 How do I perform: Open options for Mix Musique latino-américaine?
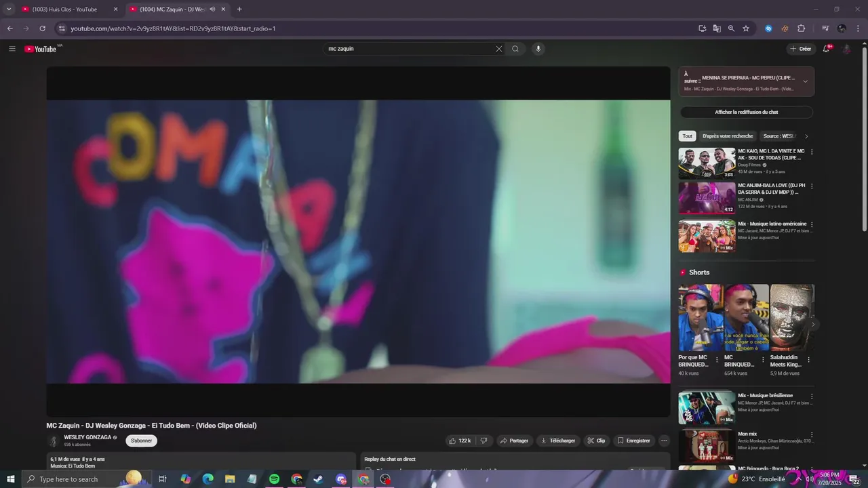pyautogui.click(x=812, y=224)
